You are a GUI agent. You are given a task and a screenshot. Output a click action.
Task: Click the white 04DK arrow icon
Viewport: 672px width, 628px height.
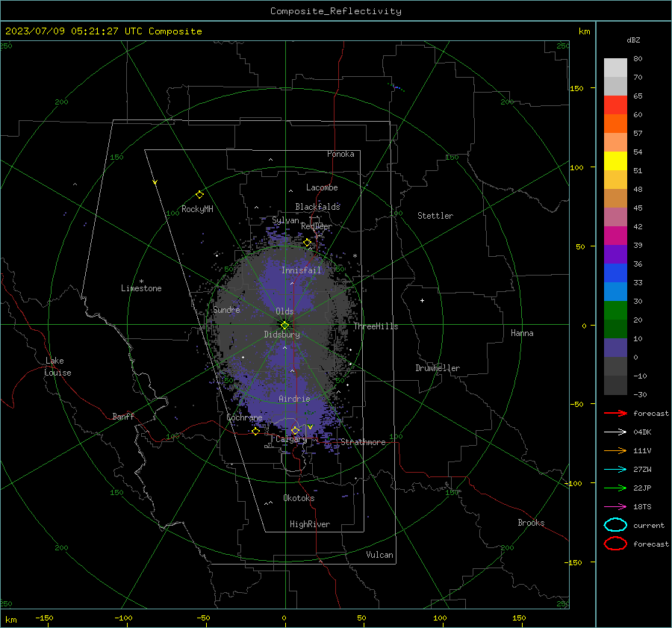(x=615, y=432)
